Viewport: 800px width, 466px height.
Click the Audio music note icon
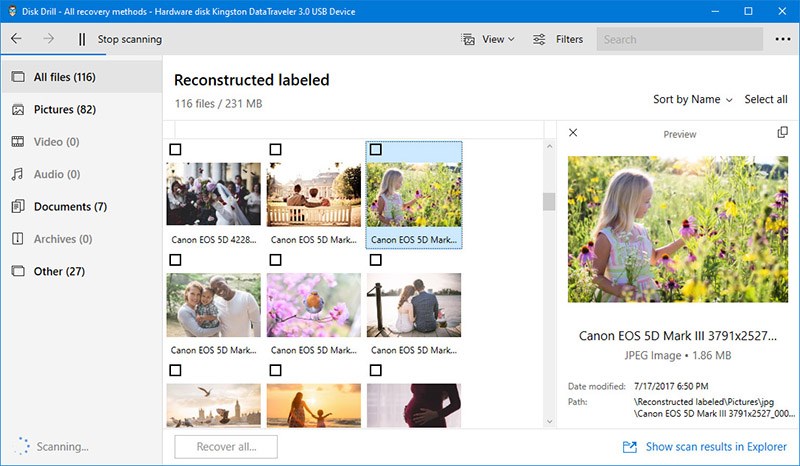18,174
